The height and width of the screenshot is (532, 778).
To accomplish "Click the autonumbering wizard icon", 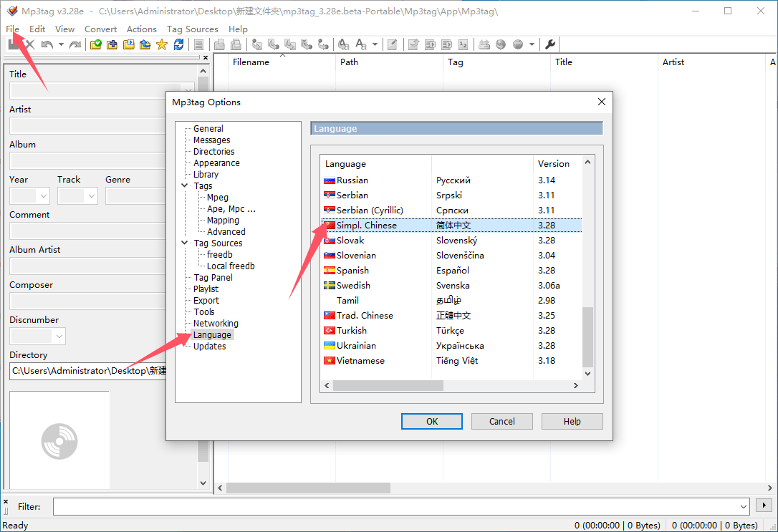I will point(464,44).
